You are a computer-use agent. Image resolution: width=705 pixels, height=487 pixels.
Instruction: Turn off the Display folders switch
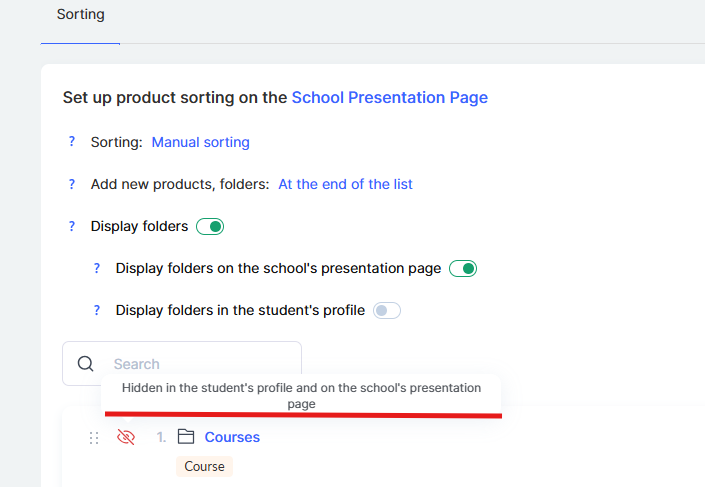(210, 227)
